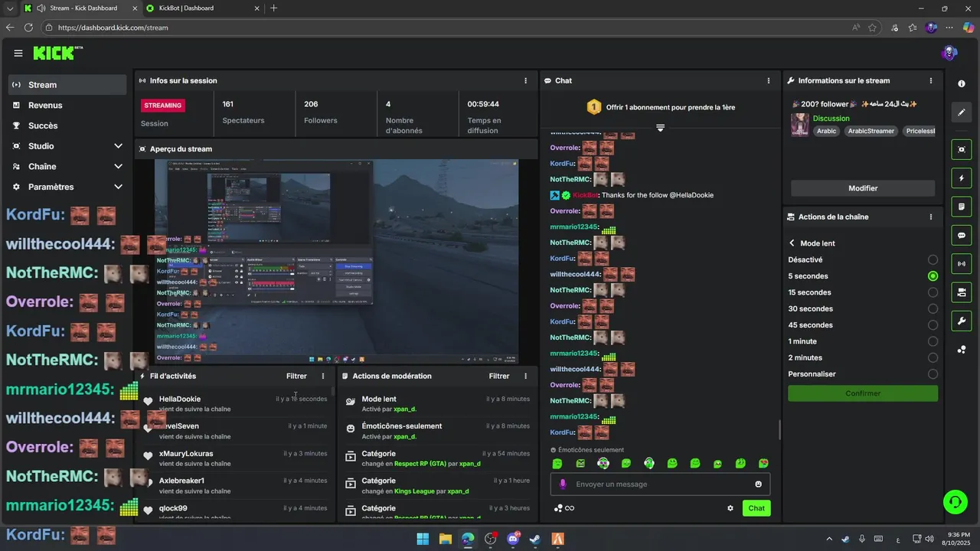Click the green Confirmer button
The image size is (980, 551).
[x=863, y=393]
